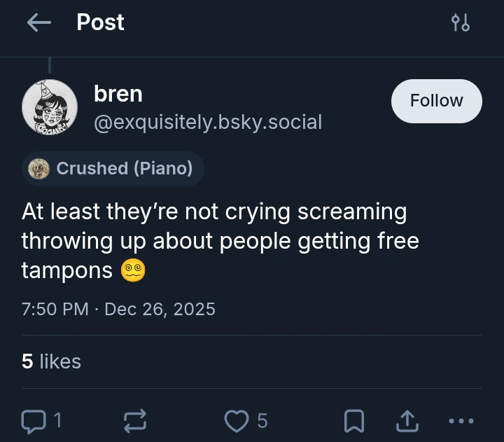Open the "Crushed (Piano)" label badge
504x442 pixels.
(x=124, y=168)
